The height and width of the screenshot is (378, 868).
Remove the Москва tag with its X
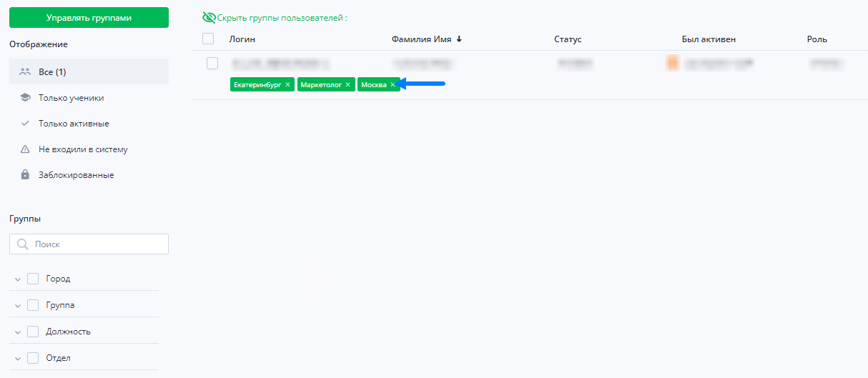[393, 85]
